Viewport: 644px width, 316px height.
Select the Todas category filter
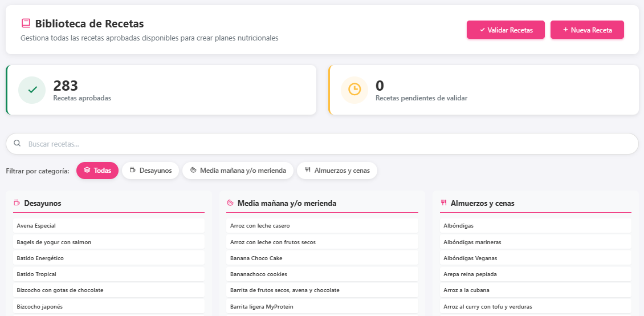point(97,171)
